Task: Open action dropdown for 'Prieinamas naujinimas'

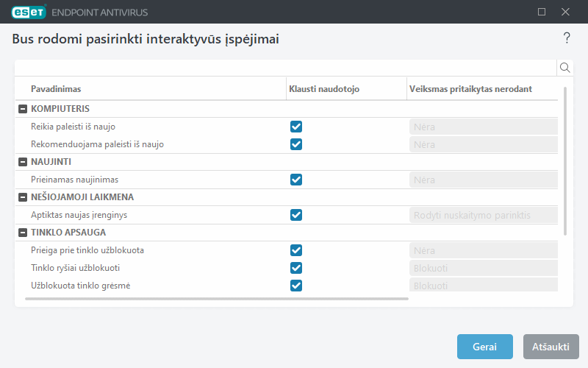Action: (x=484, y=180)
